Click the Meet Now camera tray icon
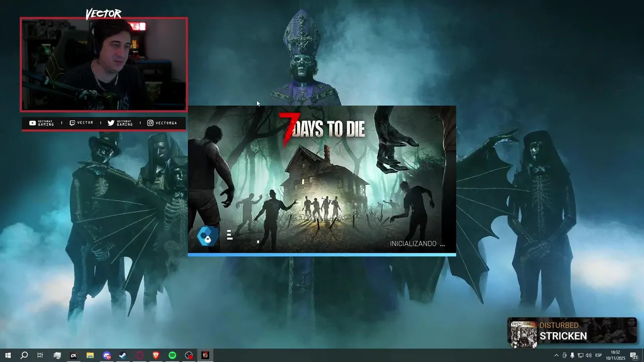This screenshot has height=362, width=644. tap(564, 355)
